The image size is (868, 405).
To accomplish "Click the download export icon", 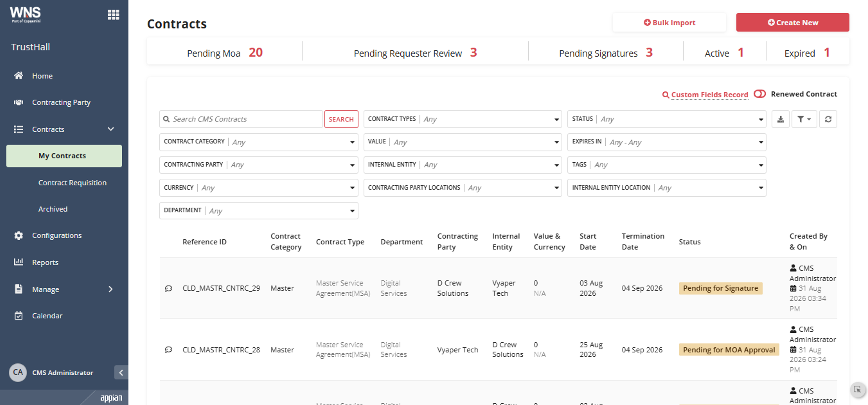I will (x=780, y=119).
